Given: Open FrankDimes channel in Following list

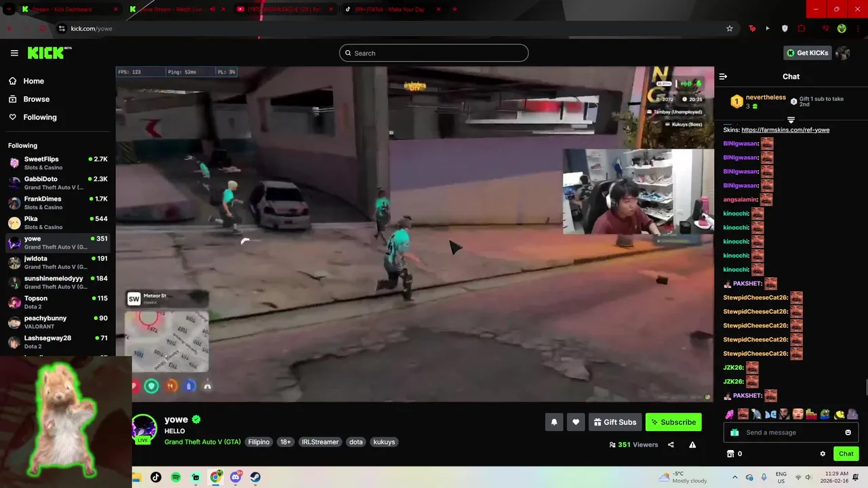Looking at the screenshot, I should [58, 203].
